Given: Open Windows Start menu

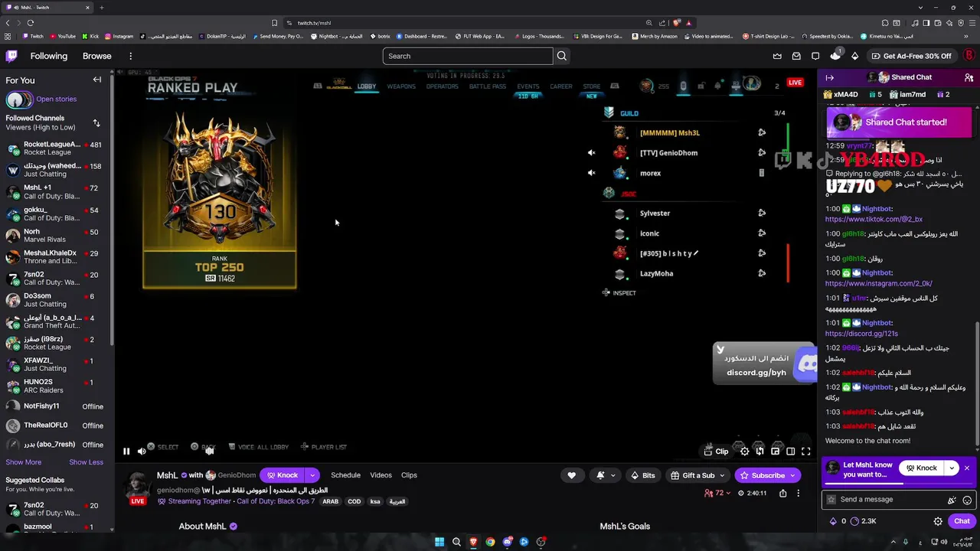Looking at the screenshot, I should 439,542.
